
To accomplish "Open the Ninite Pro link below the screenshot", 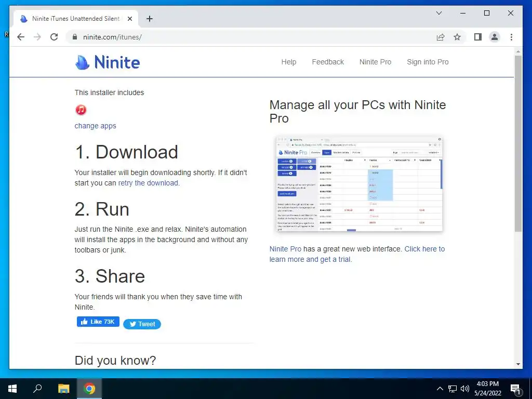I will pyautogui.click(x=285, y=249).
